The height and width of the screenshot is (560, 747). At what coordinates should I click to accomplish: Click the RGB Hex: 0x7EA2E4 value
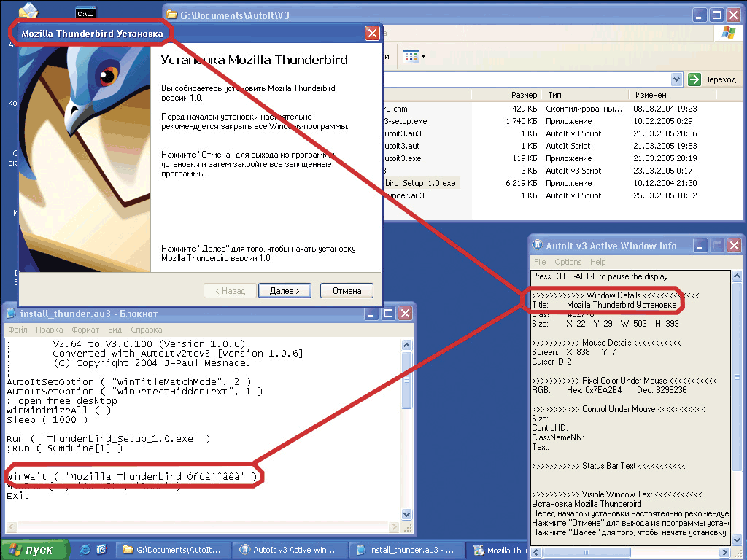point(594,390)
